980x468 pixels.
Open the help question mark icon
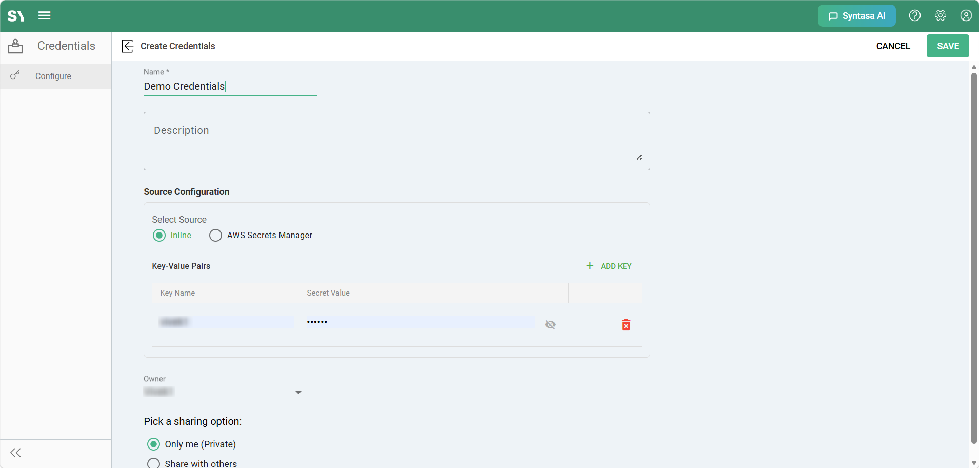click(915, 16)
